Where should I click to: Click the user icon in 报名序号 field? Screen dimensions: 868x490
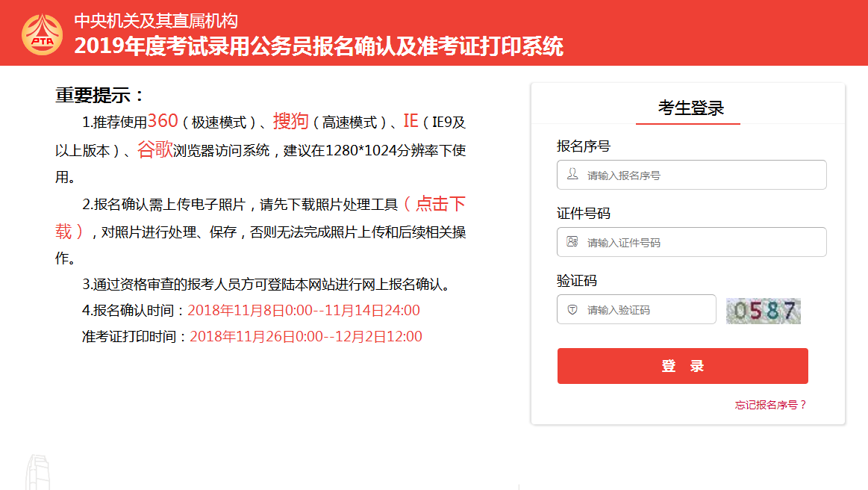(x=572, y=174)
